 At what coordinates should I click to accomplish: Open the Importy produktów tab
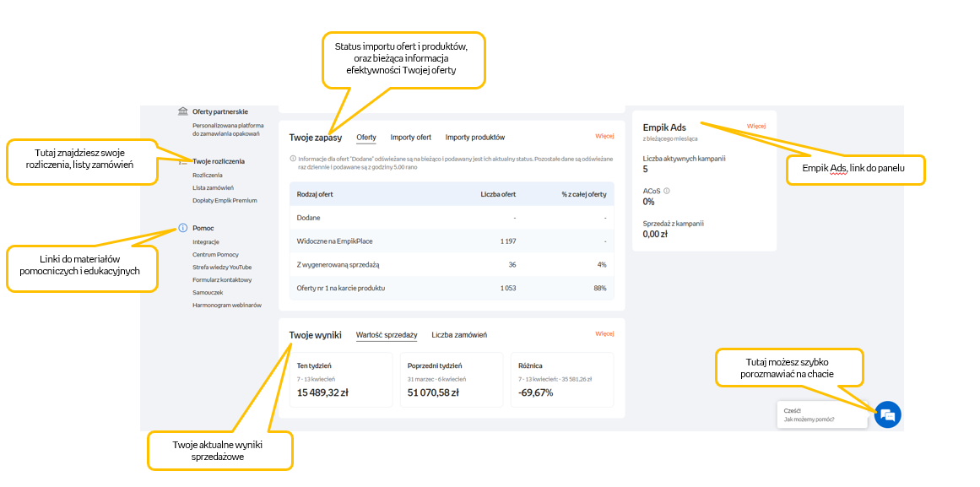(474, 137)
